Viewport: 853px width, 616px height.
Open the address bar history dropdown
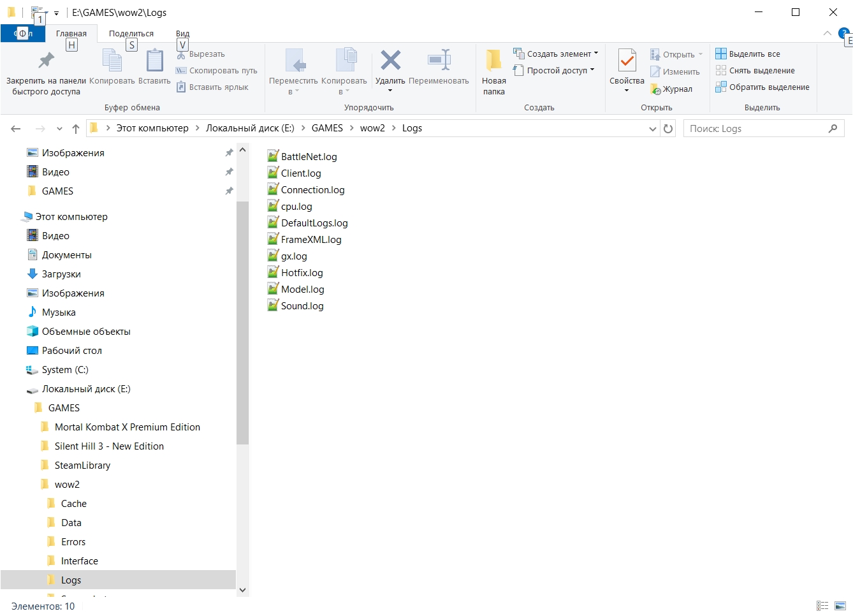tap(653, 129)
